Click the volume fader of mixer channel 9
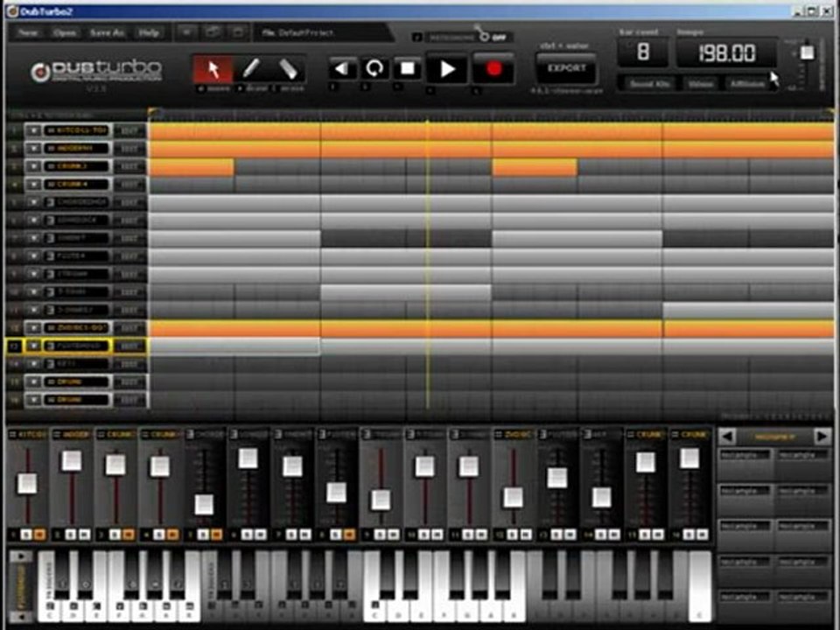 click(x=381, y=500)
